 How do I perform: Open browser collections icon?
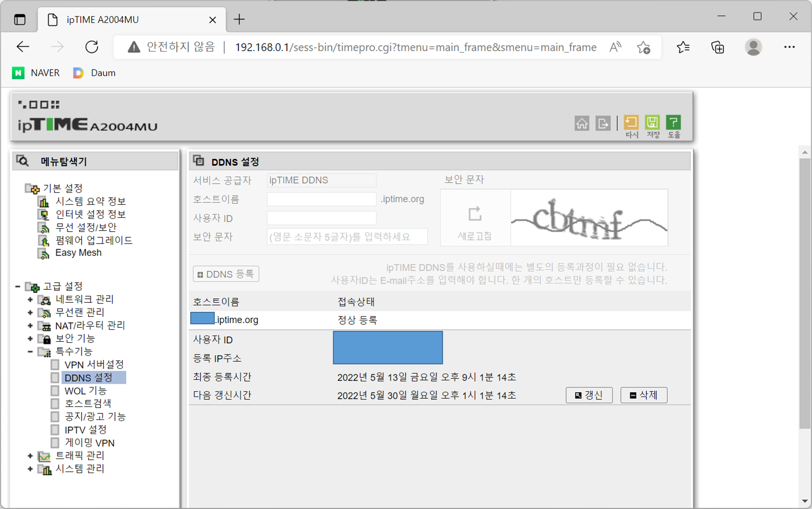[718, 47]
